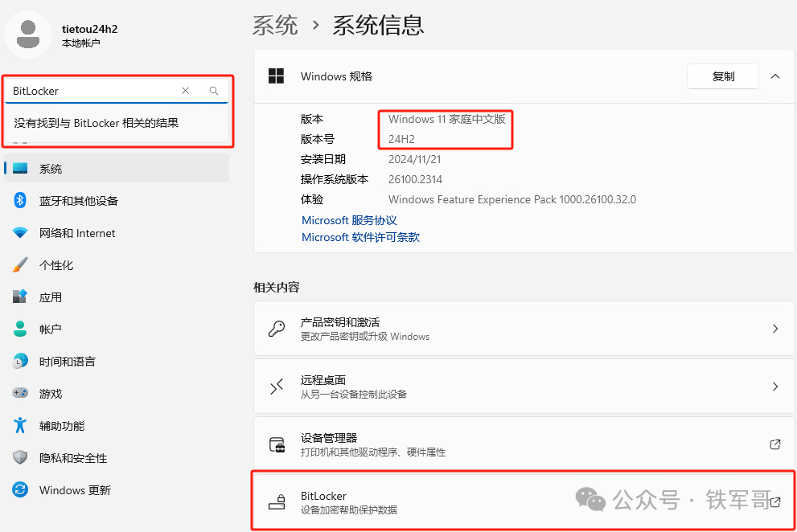Click the 设备管理器 icon

277,444
